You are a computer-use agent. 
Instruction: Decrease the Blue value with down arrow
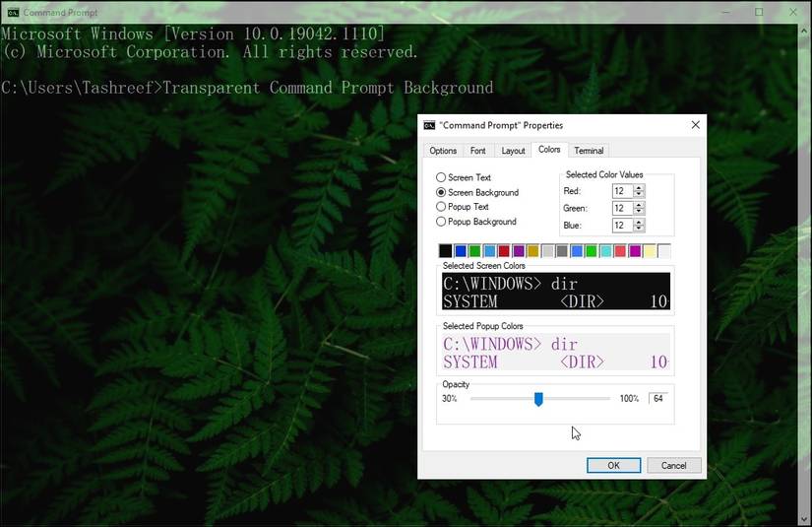pyautogui.click(x=639, y=229)
